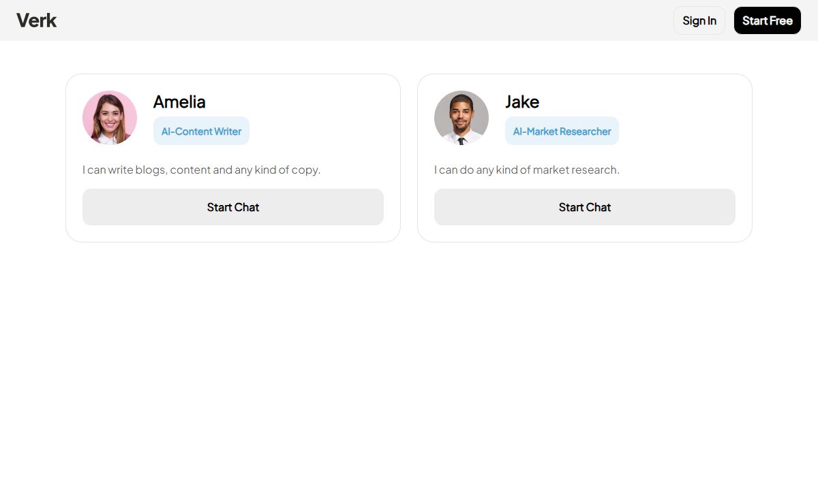Begin a conversation with the market researcher
This screenshot has width=818, height=504.
pyautogui.click(x=585, y=207)
